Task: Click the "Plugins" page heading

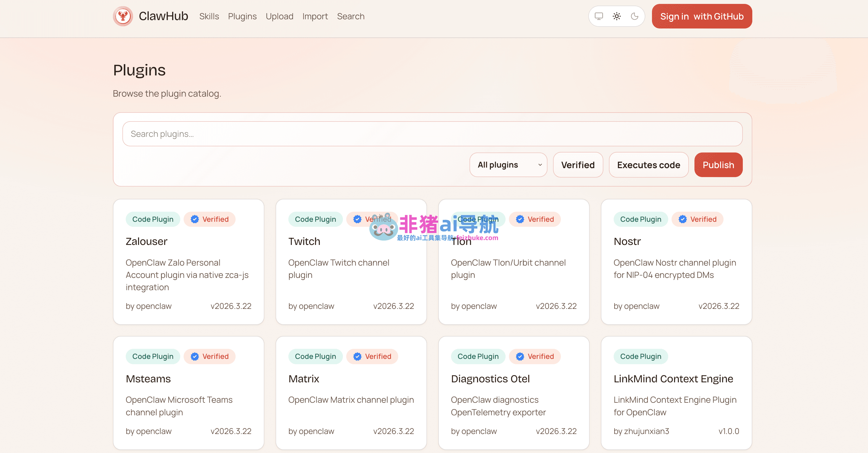Action: point(139,70)
